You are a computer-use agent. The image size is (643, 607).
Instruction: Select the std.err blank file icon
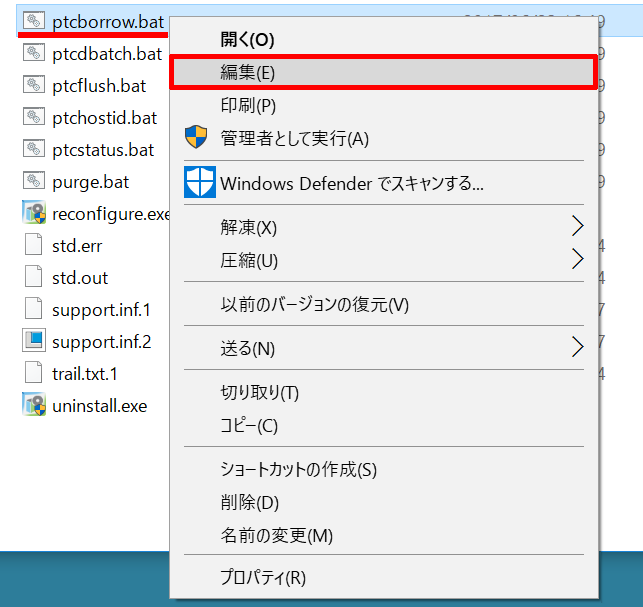(35, 245)
